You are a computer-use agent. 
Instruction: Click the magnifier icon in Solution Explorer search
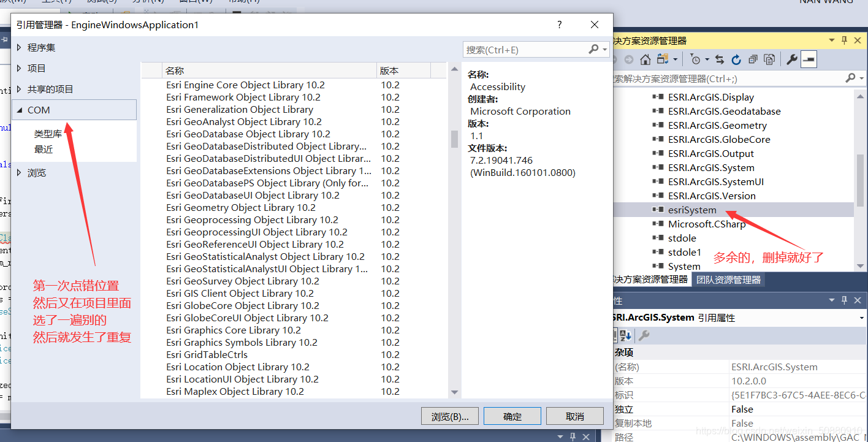(850, 78)
